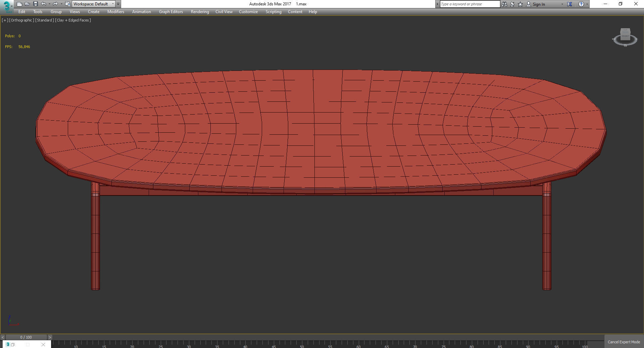644x348 pixels.
Task: Click the Set Project Folder icon
Action: click(67, 4)
